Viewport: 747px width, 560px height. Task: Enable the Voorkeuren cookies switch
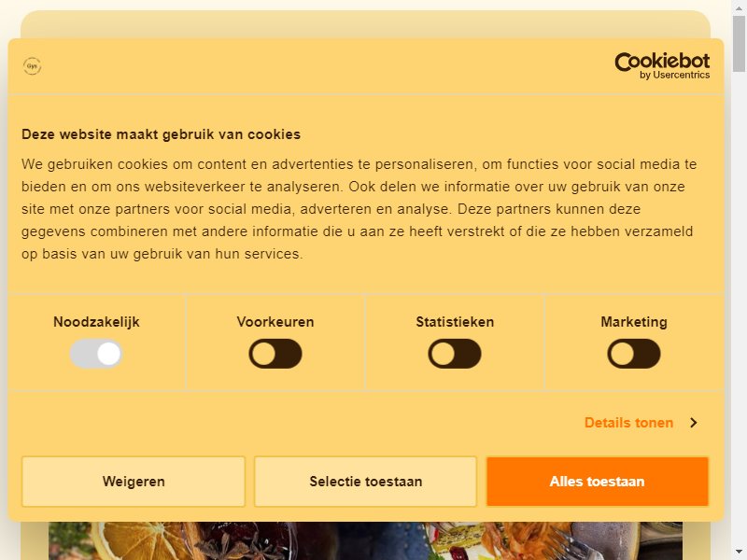(275, 354)
